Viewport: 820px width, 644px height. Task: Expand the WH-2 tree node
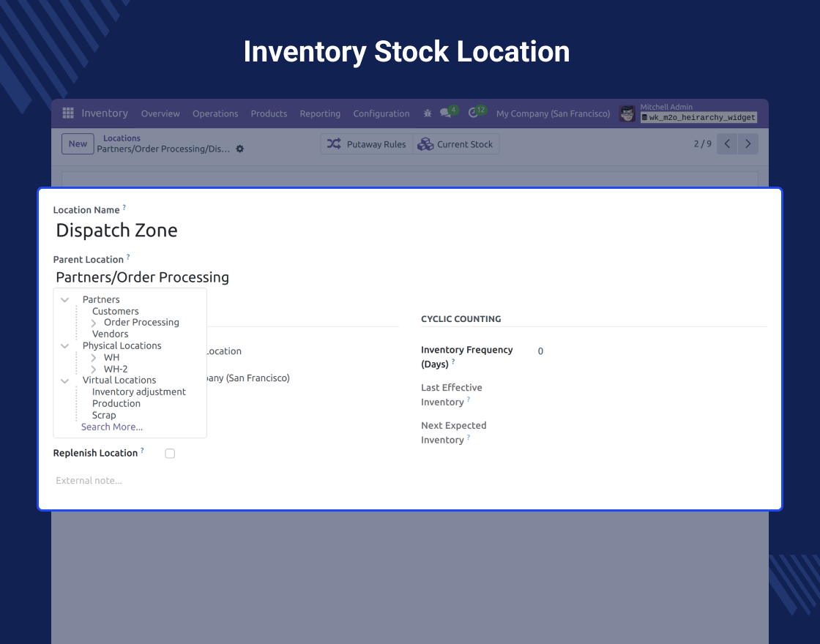(94, 369)
